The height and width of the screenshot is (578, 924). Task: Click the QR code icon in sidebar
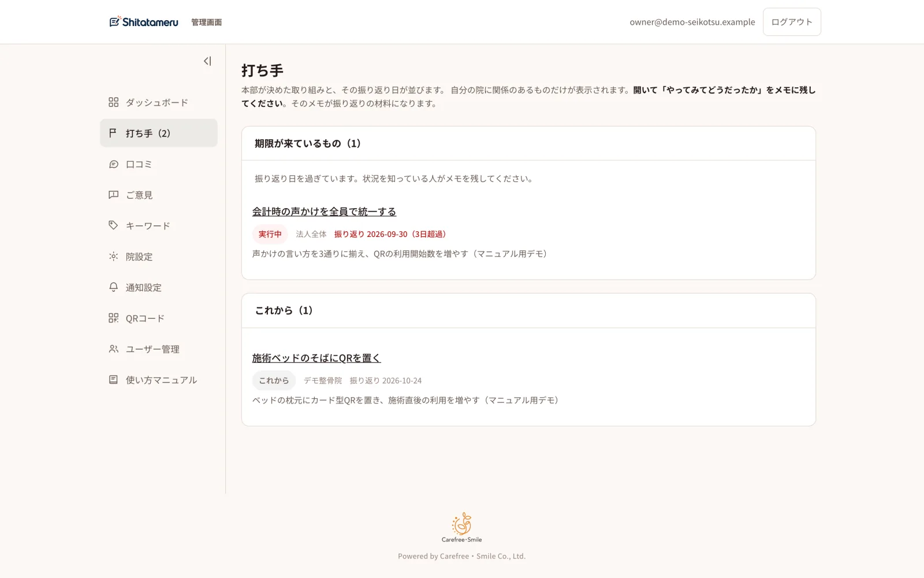click(x=113, y=318)
